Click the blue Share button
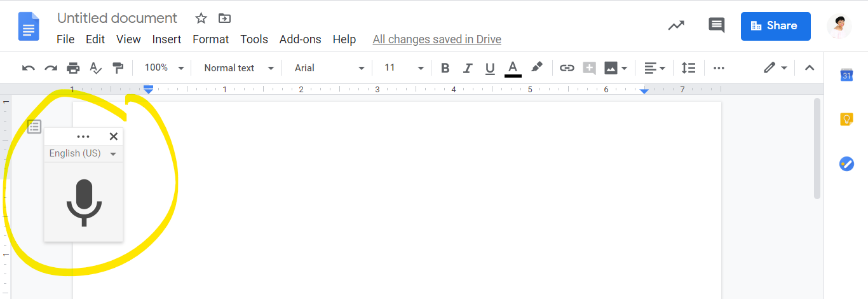The height and width of the screenshot is (299, 868). (x=775, y=26)
